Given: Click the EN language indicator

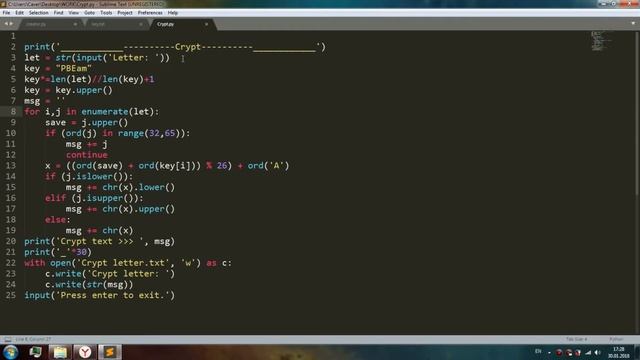Looking at the screenshot, I should tap(538, 351).
